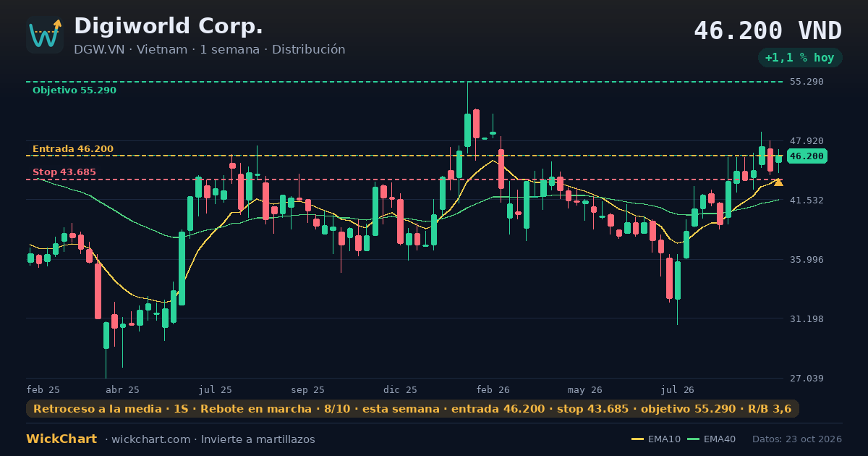Click the EMA10 legend label
The height and width of the screenshot is (456, 868).
[x=664, y=439]
